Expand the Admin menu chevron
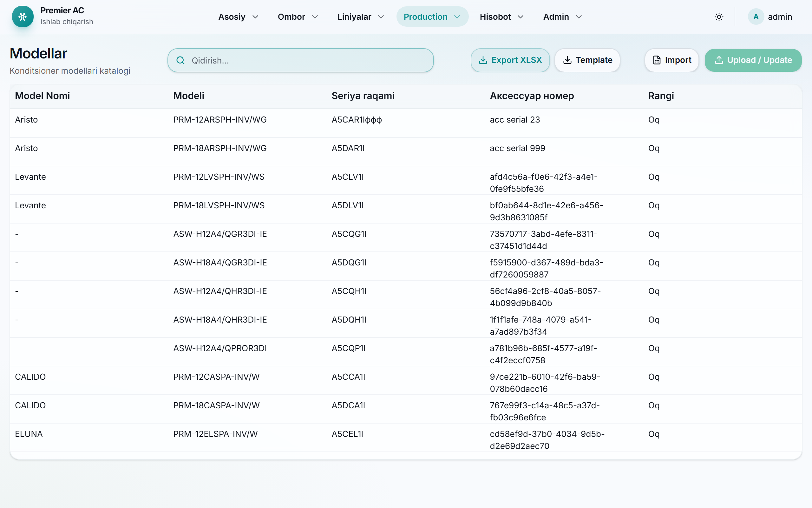The width and height of the screenshot is (812, 508). [579, 17]
